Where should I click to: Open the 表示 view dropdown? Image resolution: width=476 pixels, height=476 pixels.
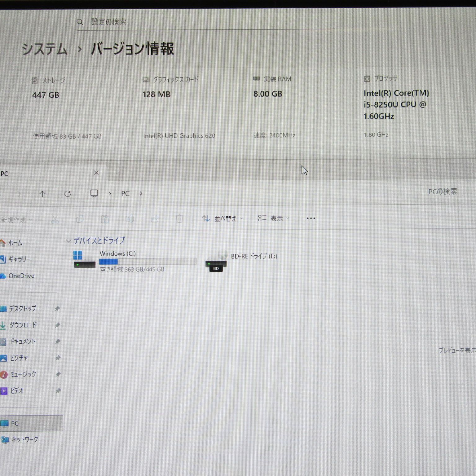274,218
